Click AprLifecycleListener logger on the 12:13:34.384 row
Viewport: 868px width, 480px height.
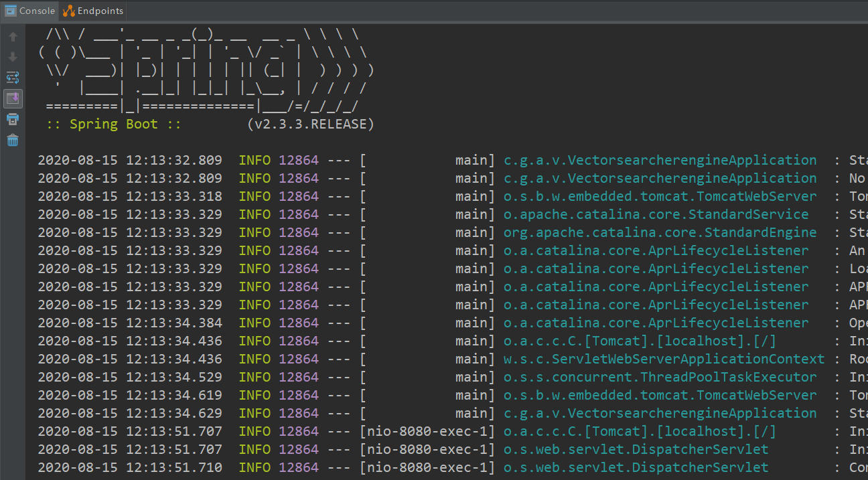pyautogui.click(x=656, y=323)
